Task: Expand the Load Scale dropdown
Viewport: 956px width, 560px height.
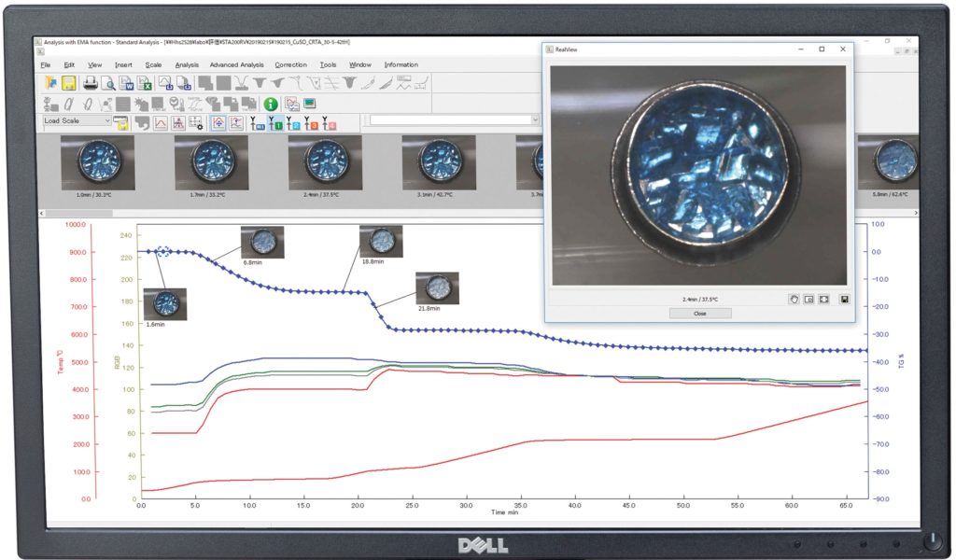Action: (107, 120)
